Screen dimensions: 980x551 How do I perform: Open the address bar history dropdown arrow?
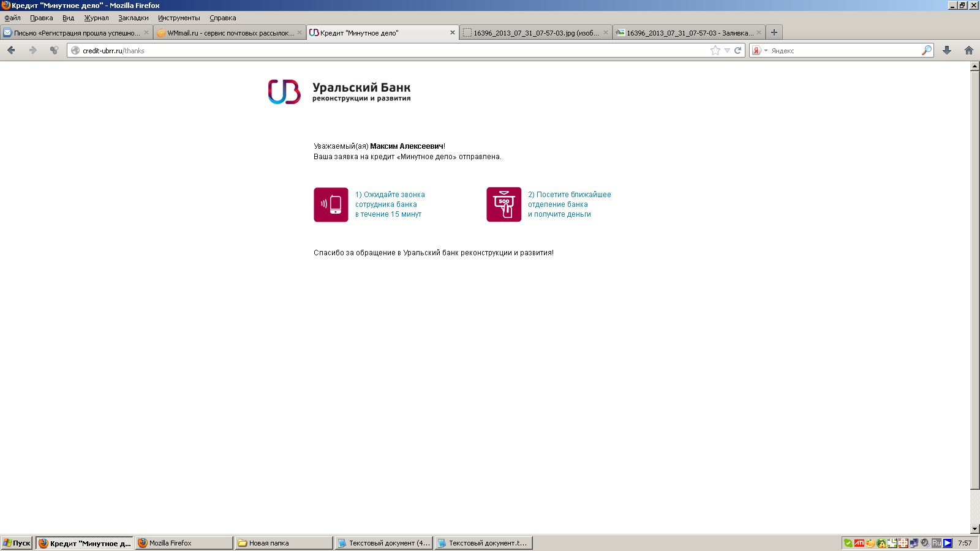(x=727, y=50)
